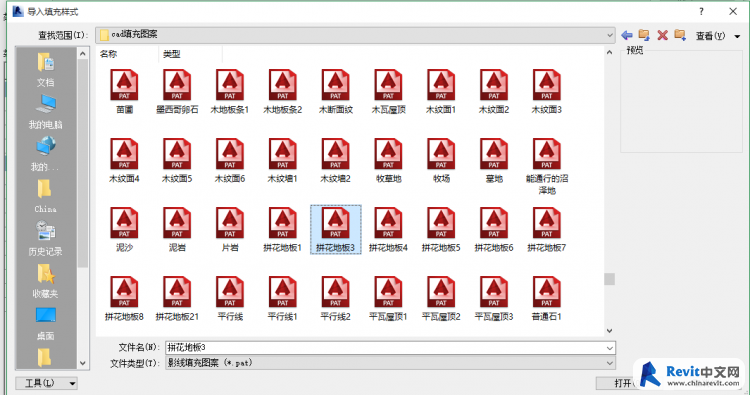Create a new folder
Screen dimensions: 750x395
pyautogui.click(x=680, y=35)
